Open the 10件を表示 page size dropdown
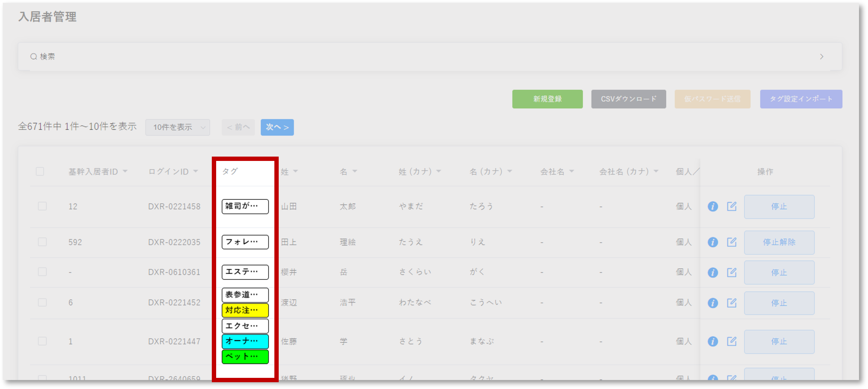The height and width of the screenshot is (389, 868). pyautogui.click(x=177, y=127)
